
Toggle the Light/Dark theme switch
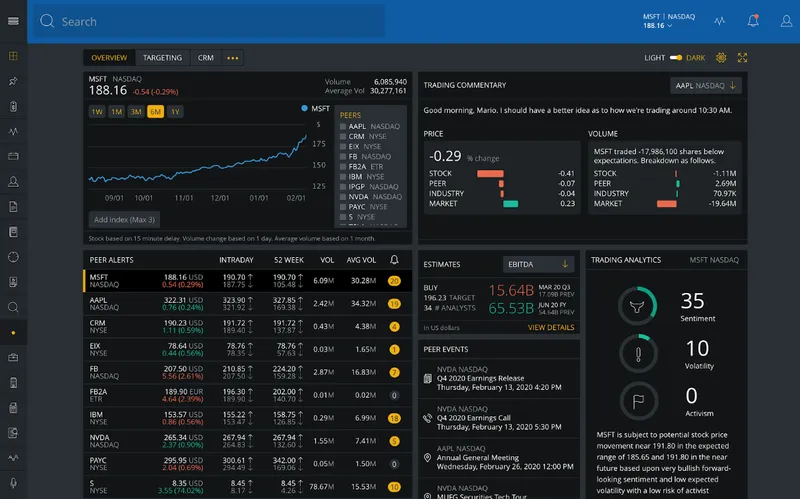[676, 58]
